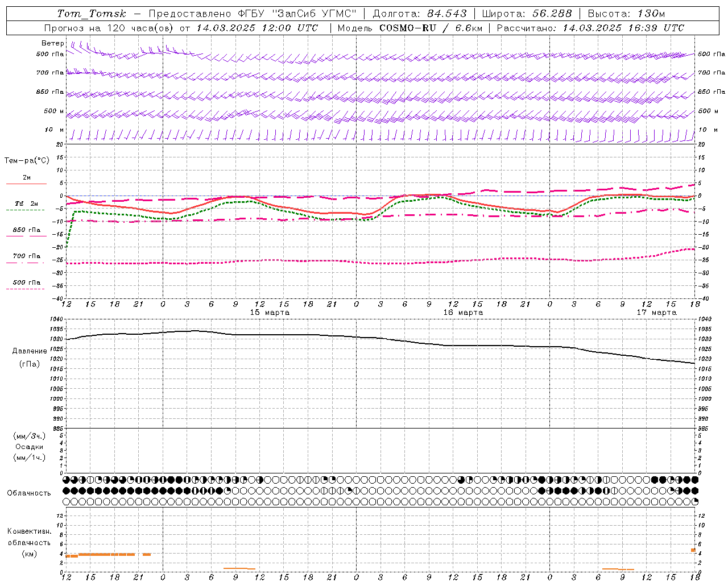Click the 700 гПа legend entry in temperature panel
728x582 pixels.
[27, 256]
